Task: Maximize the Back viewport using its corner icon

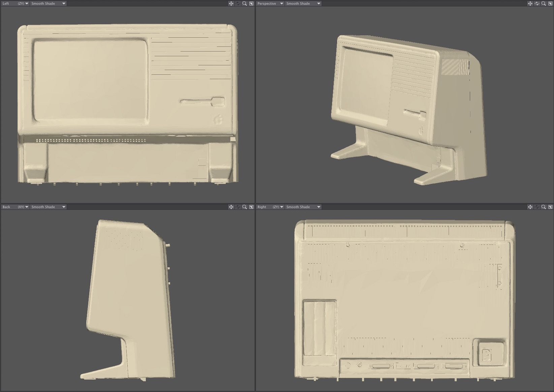Action: pyautogui.click(x=251, y=207)
